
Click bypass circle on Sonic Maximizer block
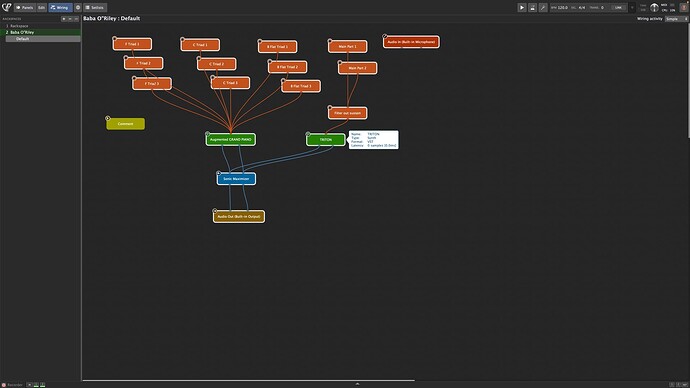[219, 173]
